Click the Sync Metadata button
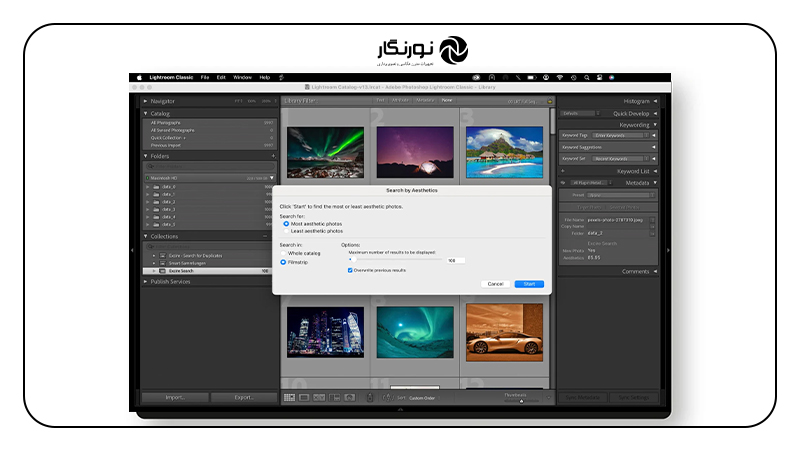The image size is (800, 450). [x=583, y=397]
